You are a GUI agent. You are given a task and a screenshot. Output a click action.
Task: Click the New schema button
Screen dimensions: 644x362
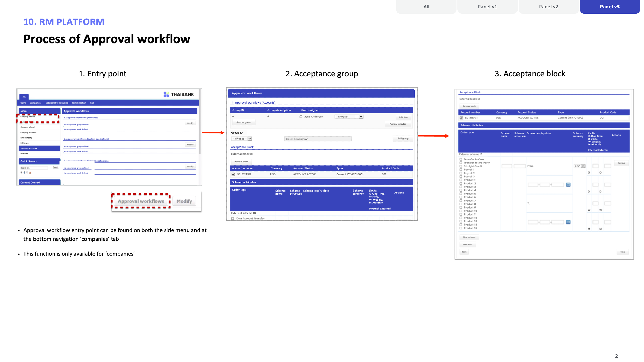469,237
